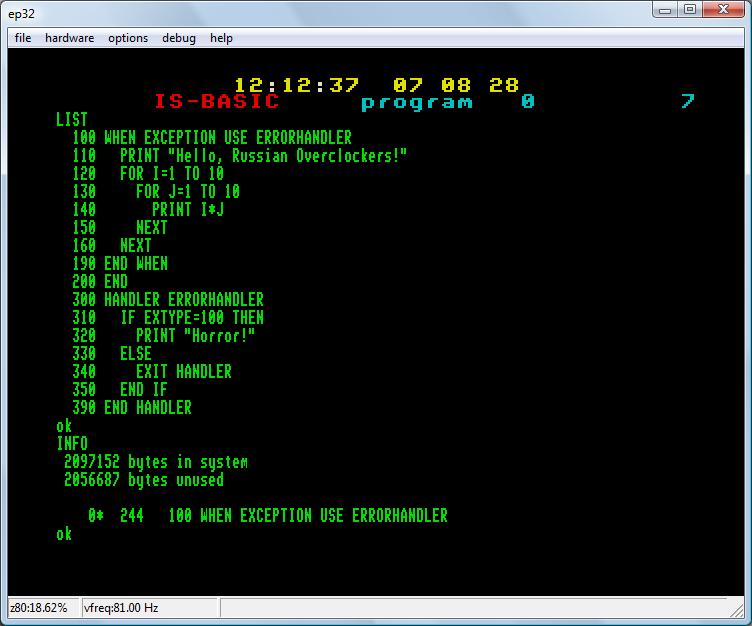The image size is (752, 626).
Task: Click the ep32 window title text
Action: tap(22, 13)
